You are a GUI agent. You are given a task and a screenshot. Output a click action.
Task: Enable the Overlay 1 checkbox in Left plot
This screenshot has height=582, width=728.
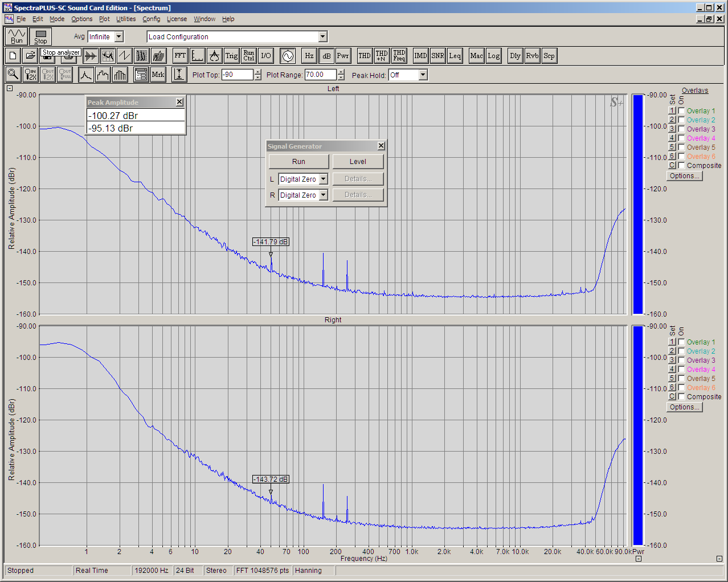(681, 111)
